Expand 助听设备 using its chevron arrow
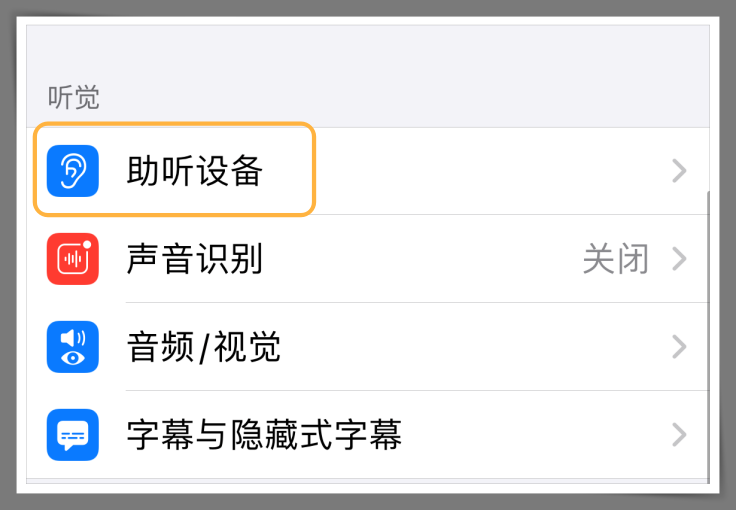The height and width of the screenshot is (510, 736). coord(679,171)
